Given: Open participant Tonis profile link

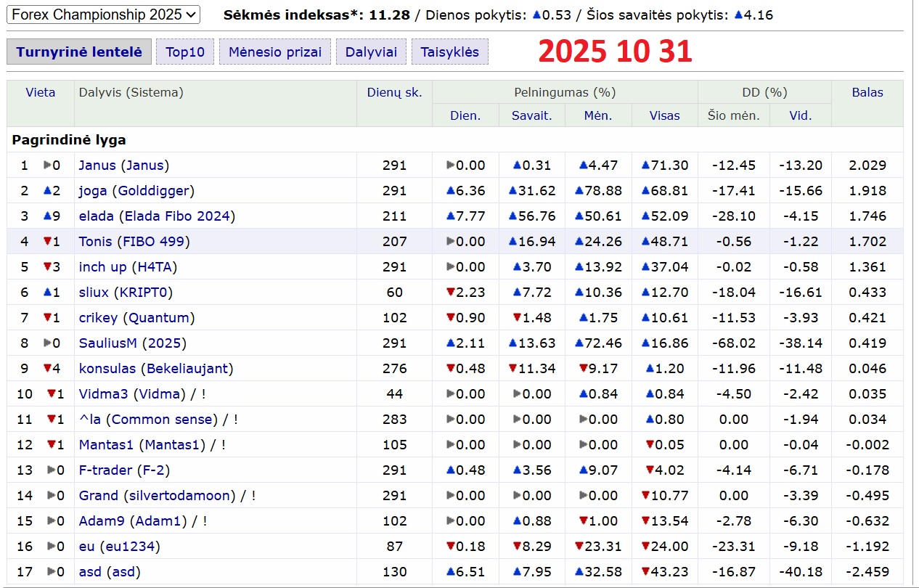Looking at the screenshot, I should 95,242.
